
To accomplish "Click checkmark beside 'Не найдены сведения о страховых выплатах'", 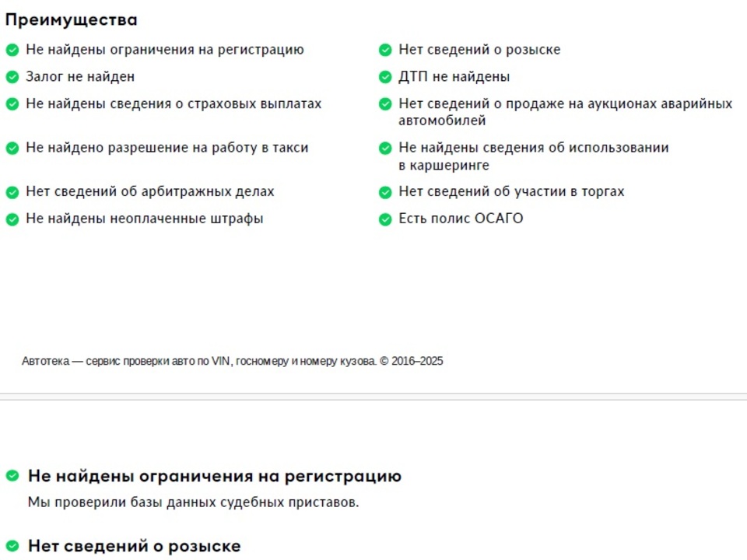I will [12, 103].
